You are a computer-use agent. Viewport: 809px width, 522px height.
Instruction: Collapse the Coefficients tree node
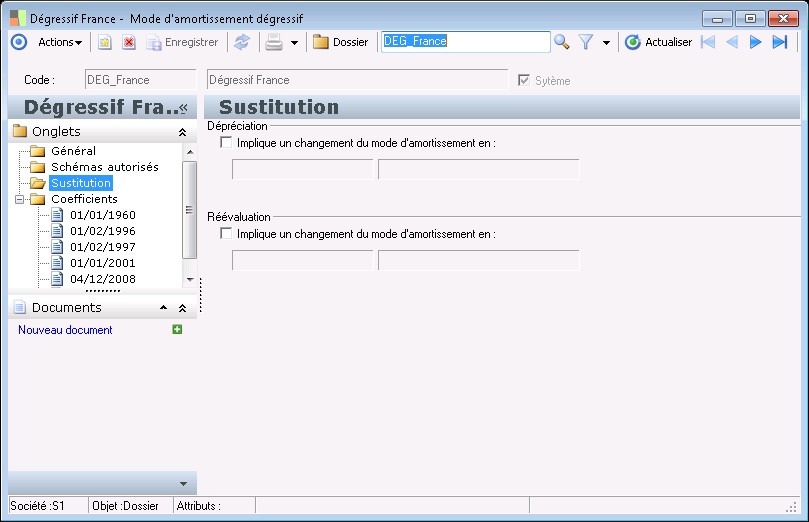[20, 199]
